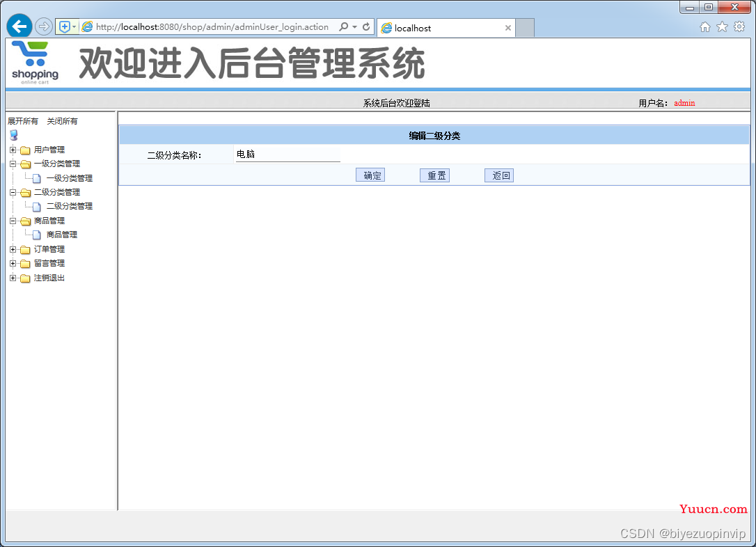Maximize the browser window
This screenshot has height=547, width=756.
click(709, 7)
